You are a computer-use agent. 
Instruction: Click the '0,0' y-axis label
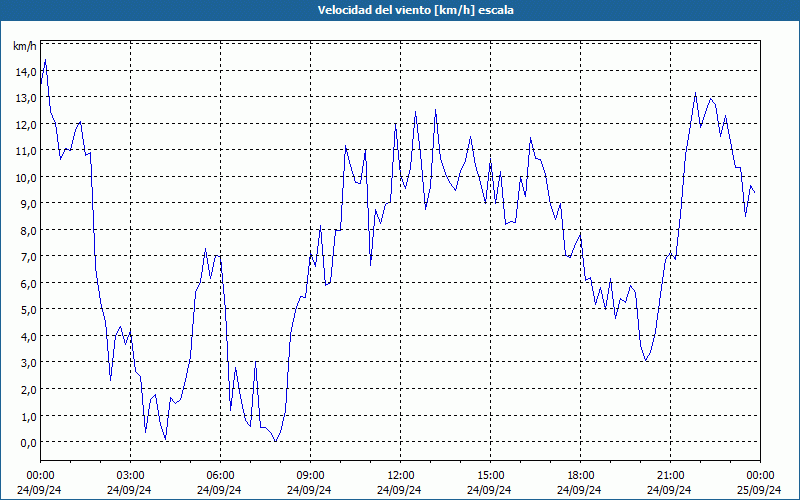28,443
